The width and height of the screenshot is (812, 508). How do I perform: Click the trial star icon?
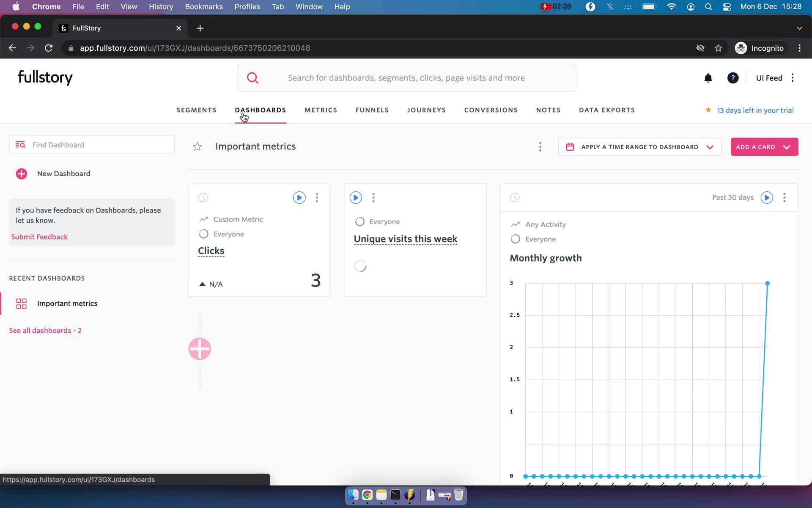pos(708,110)
